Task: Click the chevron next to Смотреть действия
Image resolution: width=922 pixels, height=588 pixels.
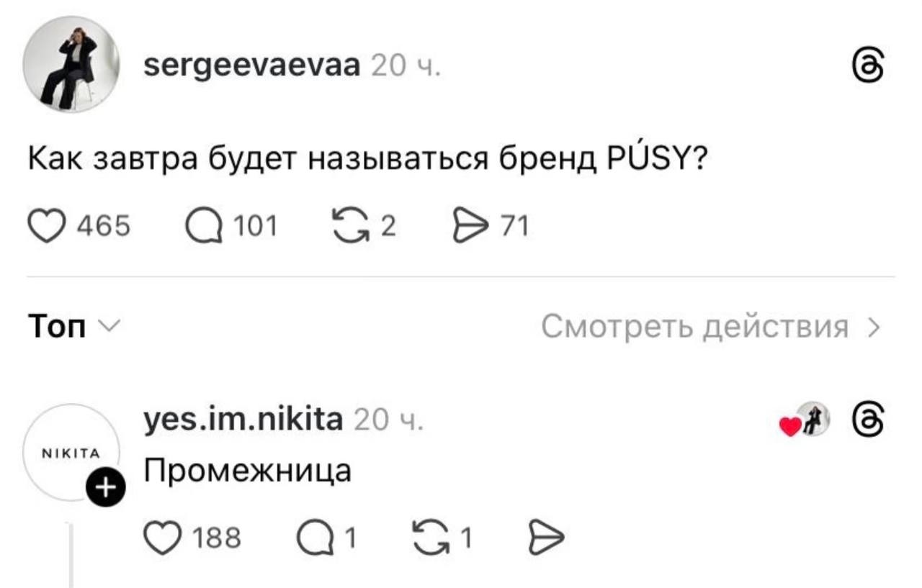Action: tap(874, 328)
